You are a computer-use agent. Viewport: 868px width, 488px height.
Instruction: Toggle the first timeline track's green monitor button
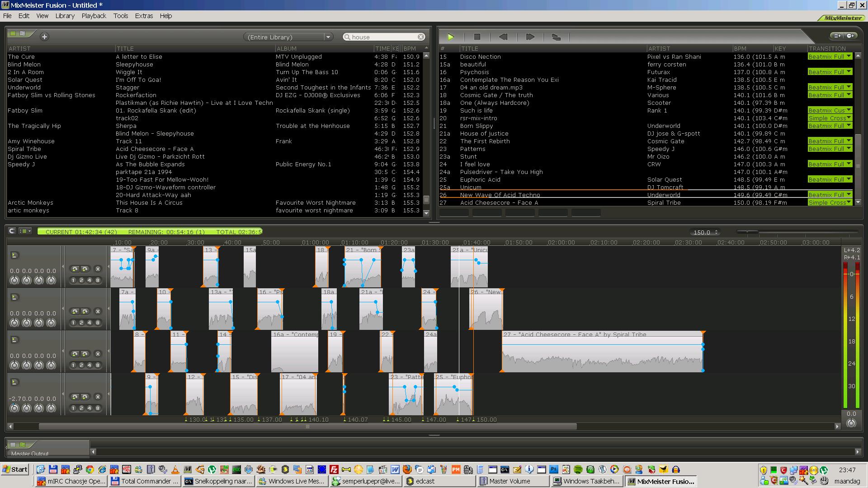pyautogui.click(x=14, y=255)
